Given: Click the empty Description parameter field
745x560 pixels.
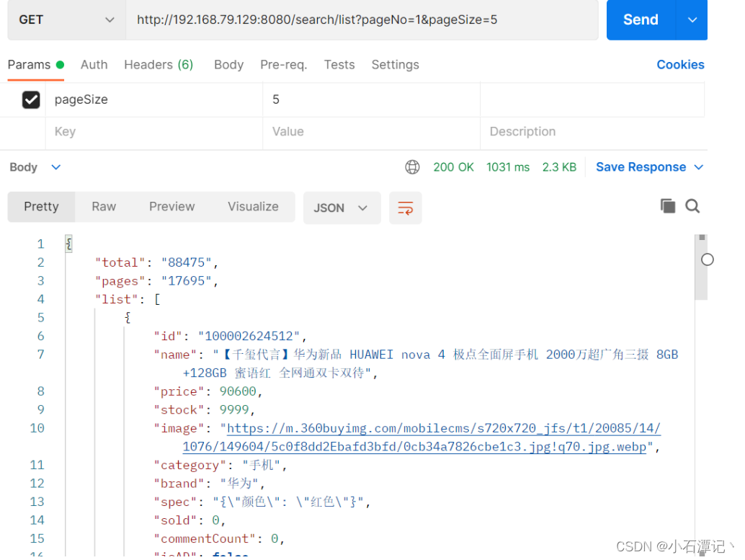Looking at the screenshot, I should tap(592, 132).
